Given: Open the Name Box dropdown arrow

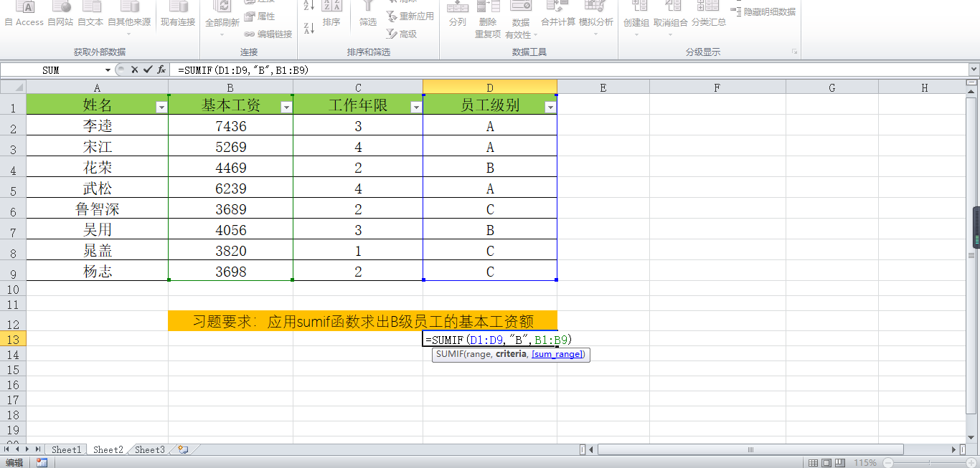Looking at the screenshot, I should pos(108,70).
